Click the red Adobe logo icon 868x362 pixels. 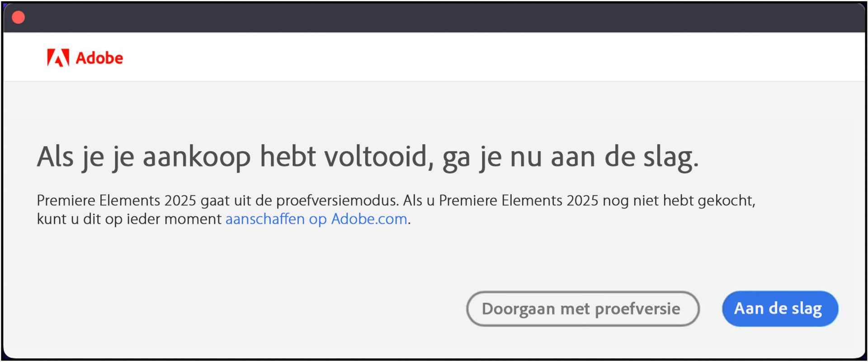(x=58, y=58)
